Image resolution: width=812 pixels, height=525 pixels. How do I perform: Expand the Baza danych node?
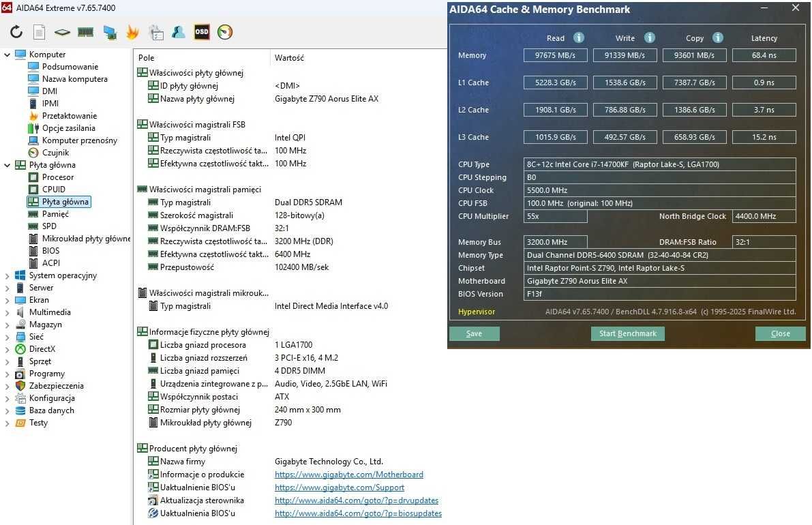tap(7, 410)
